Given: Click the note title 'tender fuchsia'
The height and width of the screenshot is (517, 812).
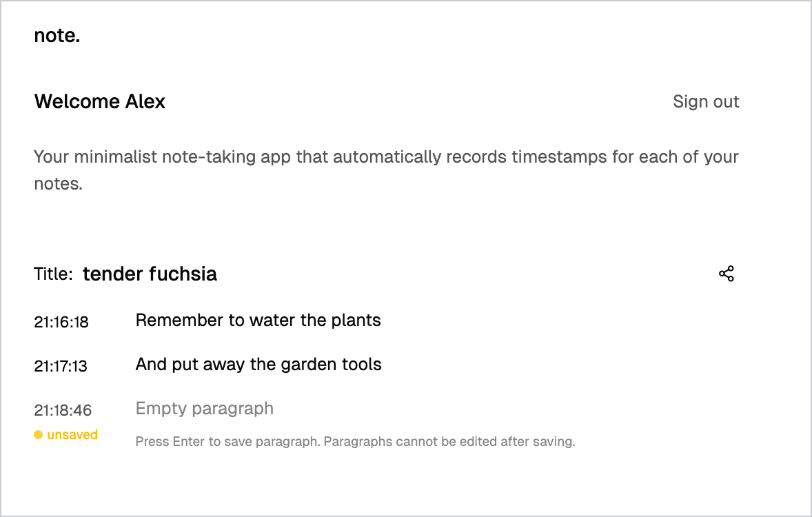Looking at the screenshot, I should click(150, 274).
